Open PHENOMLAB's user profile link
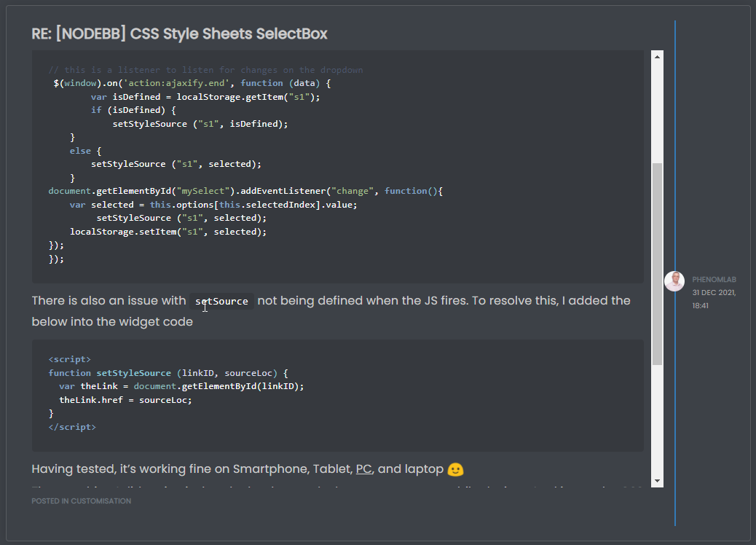This screenshot has height=545, width=756. click(714, 278)
